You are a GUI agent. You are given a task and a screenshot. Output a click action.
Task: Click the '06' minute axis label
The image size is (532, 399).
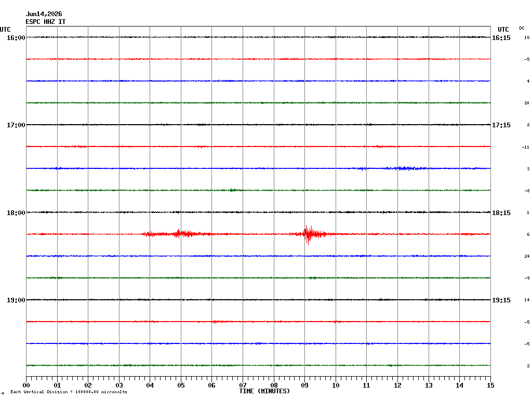click(212, 385)
